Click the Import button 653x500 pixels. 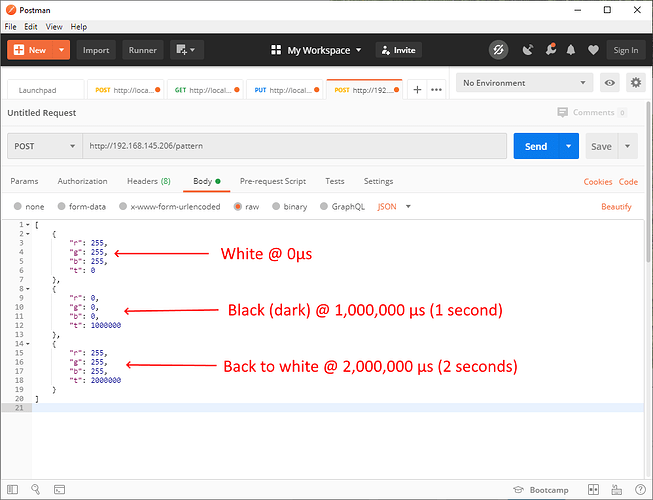pyautogui.click(x=96, y=50)
